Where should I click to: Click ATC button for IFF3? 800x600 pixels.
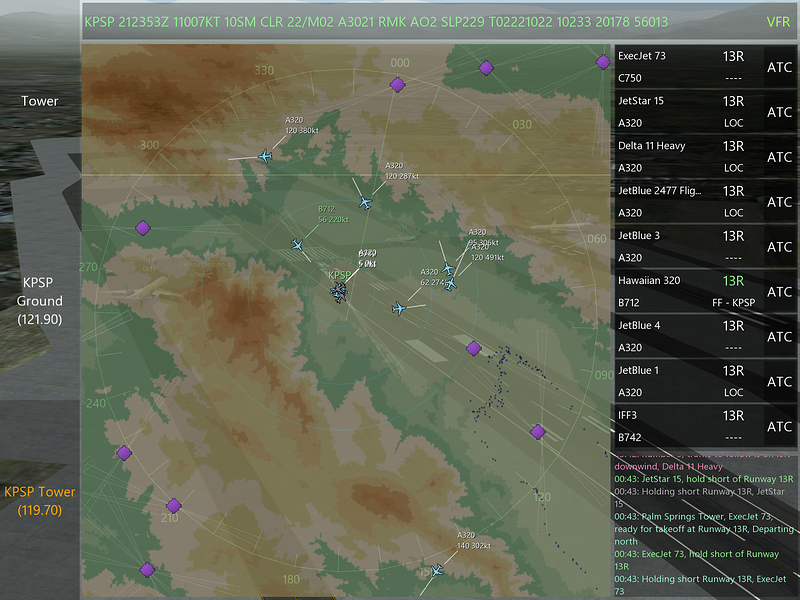pyautogui.click(x=780, y=427)
